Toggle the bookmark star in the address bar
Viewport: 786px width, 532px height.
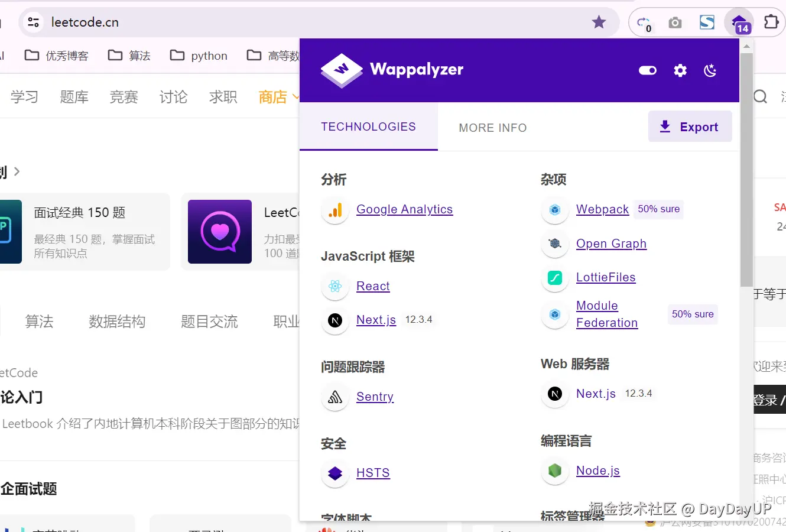click(599, 22)
